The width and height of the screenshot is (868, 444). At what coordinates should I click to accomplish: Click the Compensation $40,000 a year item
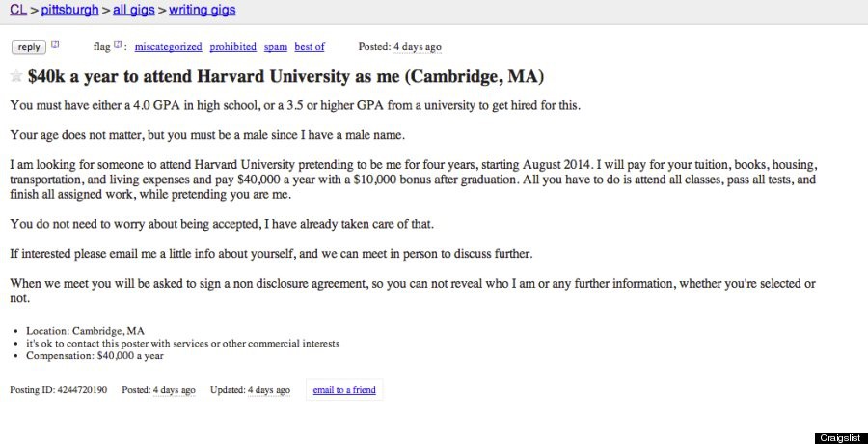tap(95, 355)
